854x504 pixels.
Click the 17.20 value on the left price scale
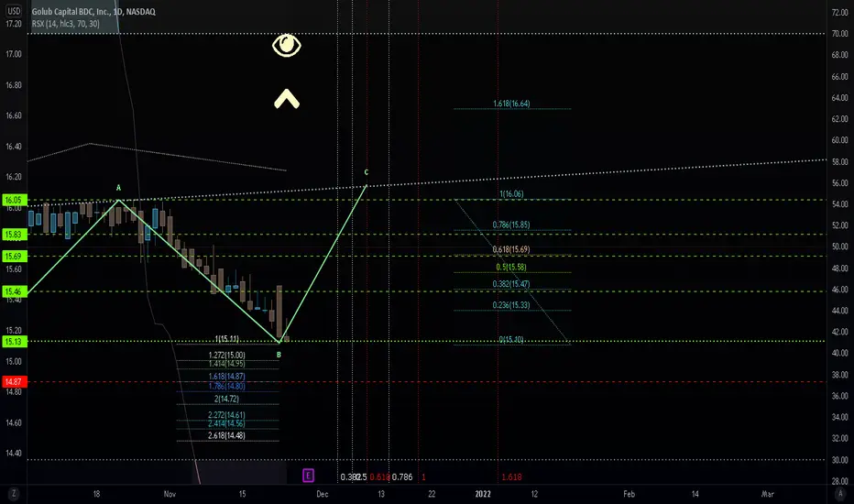coord(14,24)
